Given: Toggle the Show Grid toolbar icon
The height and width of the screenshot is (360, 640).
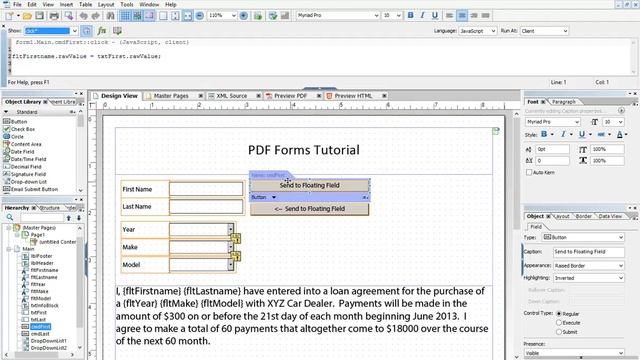Looking at the screenshot, I should point(125,16).
